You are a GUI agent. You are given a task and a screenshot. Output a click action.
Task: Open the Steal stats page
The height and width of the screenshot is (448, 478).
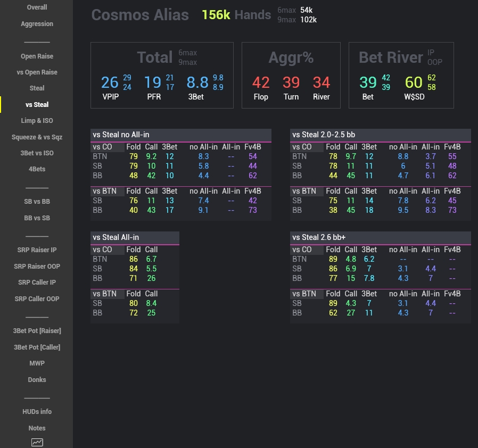click(x=37, y=88)
